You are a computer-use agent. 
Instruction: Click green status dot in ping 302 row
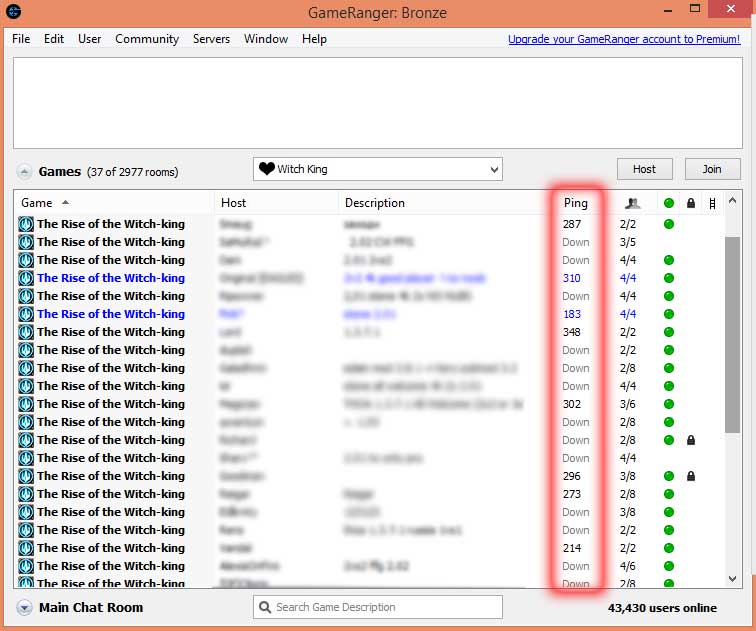click(x=669, y=404)
